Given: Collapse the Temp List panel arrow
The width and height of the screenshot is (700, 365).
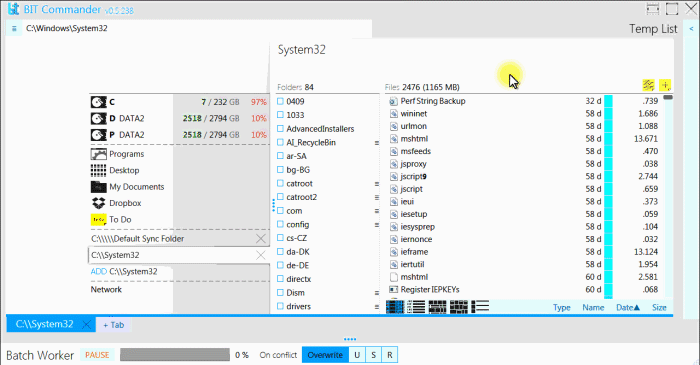Looking at the screenshot, I should tap(691, 29).
